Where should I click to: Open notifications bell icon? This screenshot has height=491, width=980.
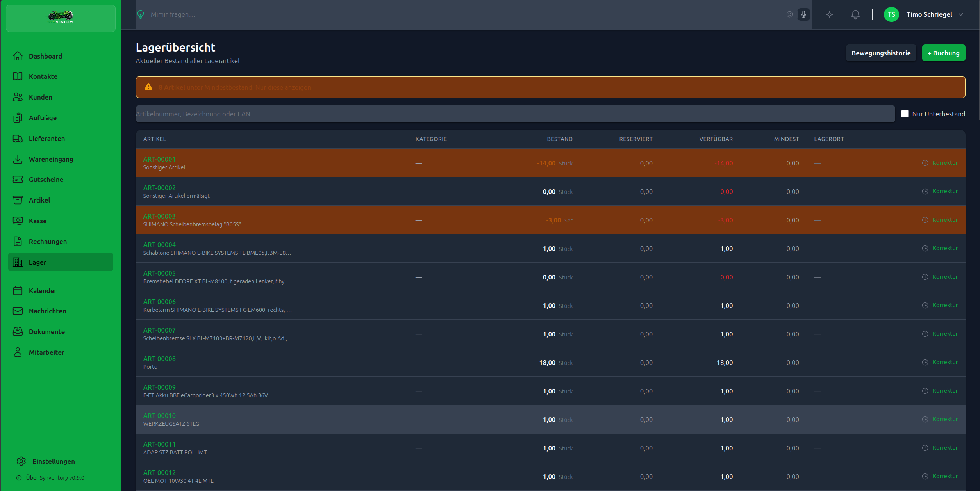click(x=855, y=14)
